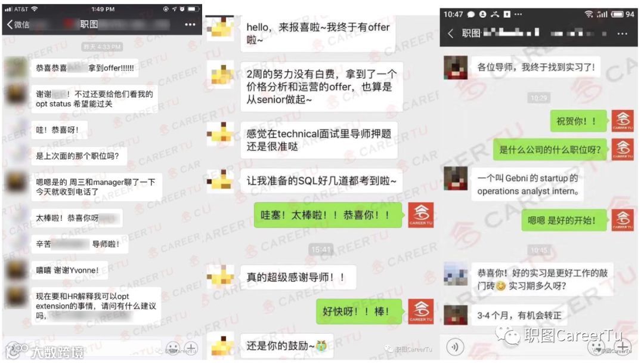644x364 pixels.
Task: Open the plus attachment button in left chat
Action: 191,348
